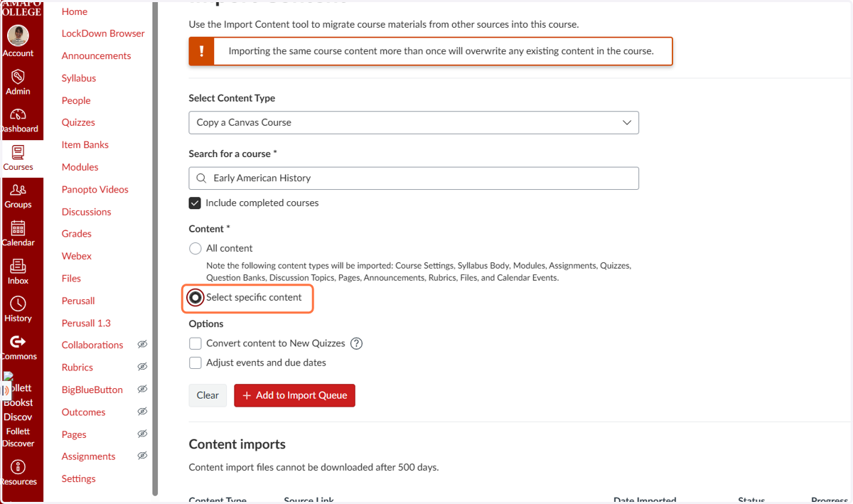Viewport: 853px width, 504px height.
Task: Open Assignments course link
Action: point(88,456)
